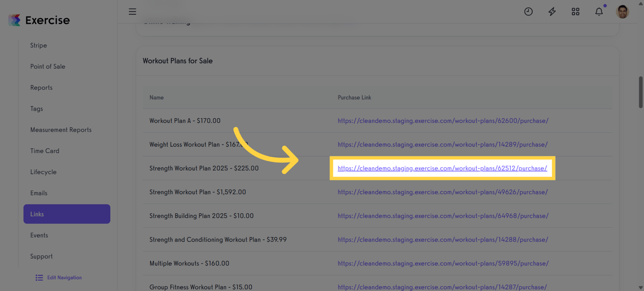644x291 pixels.
Task: Open Tags in the sidebar
Action: pyautogui.click(x=37, y=109)
